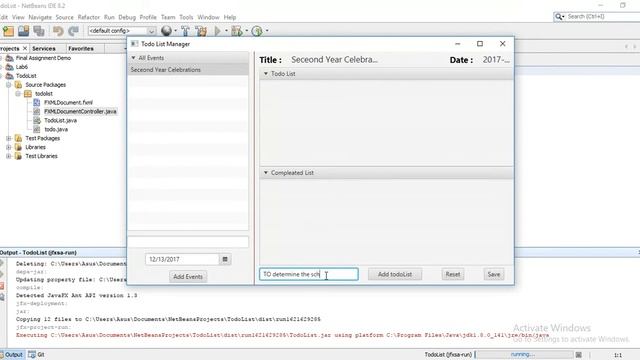Screen dimensions: 640x360
Task: Open the Debug menu
Action: (127, 17)
